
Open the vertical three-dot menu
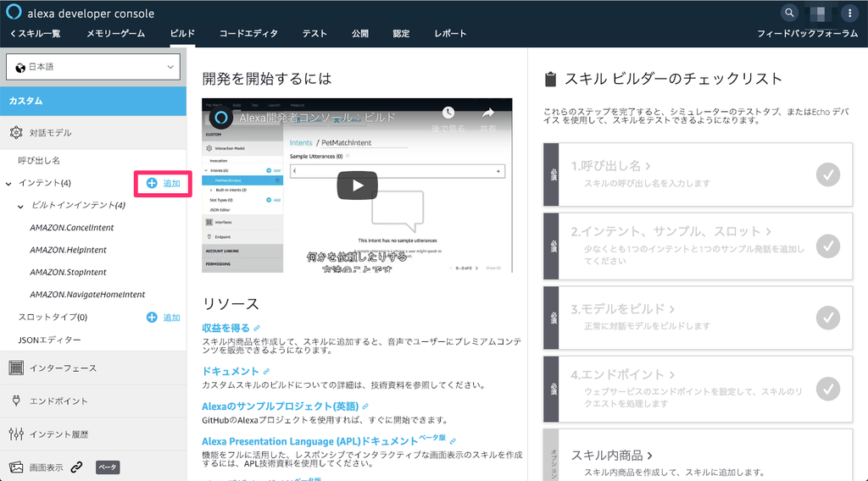849,13
